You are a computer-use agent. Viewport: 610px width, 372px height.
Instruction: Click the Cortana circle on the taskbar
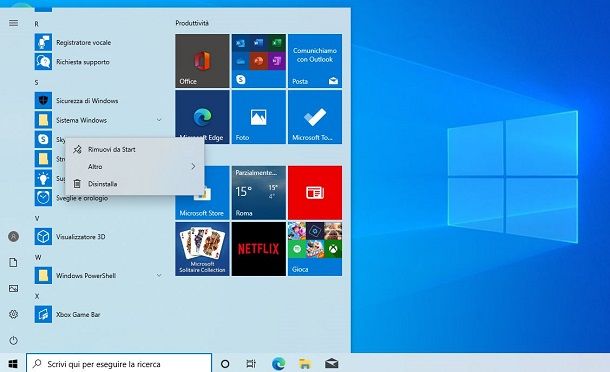[225, 364]
